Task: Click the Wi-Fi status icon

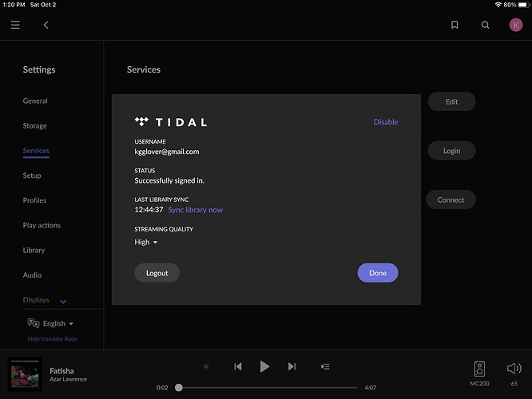Action: pyautogui.click(x=498, y=5)
